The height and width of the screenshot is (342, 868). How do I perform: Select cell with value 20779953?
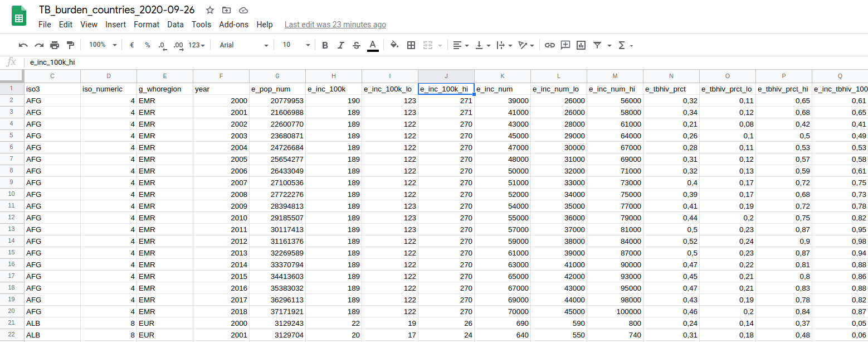click(x=277, y=100)
